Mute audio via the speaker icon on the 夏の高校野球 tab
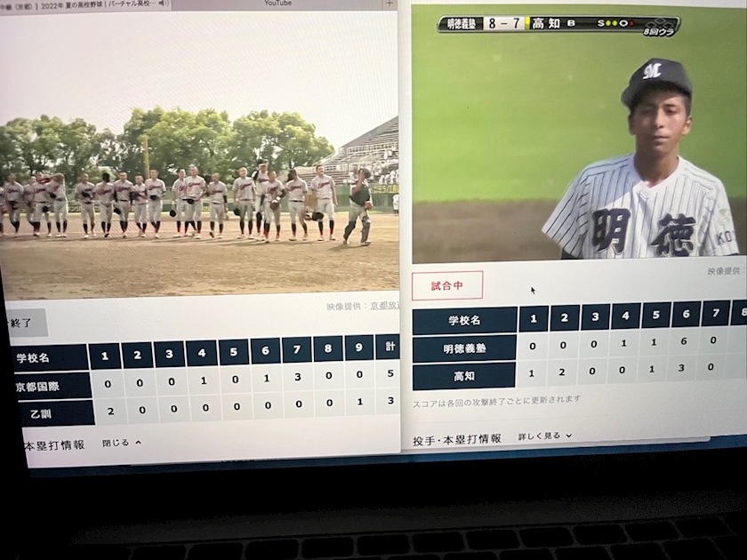The image size is (747, 560). pyautogui.click(x=165, y=4)
